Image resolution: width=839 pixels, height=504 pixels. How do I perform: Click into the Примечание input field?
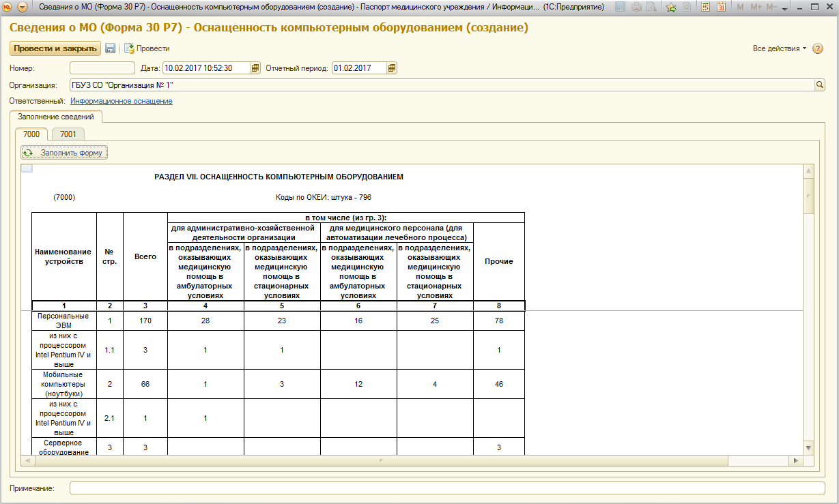tap(447, 488)
